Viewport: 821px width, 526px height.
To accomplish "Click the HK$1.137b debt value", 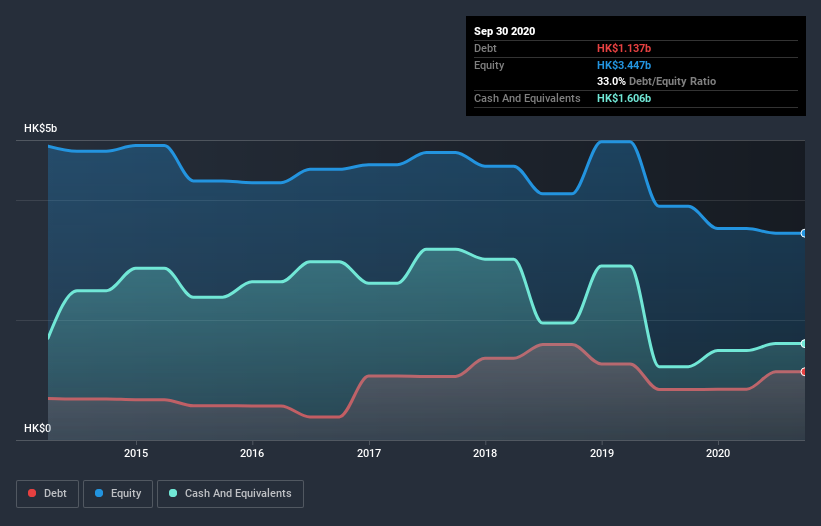I will point(624,49).
